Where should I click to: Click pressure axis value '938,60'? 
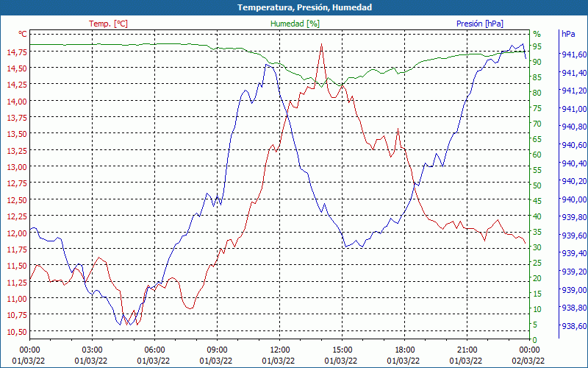pyautogui.click(x=575, y=325)
